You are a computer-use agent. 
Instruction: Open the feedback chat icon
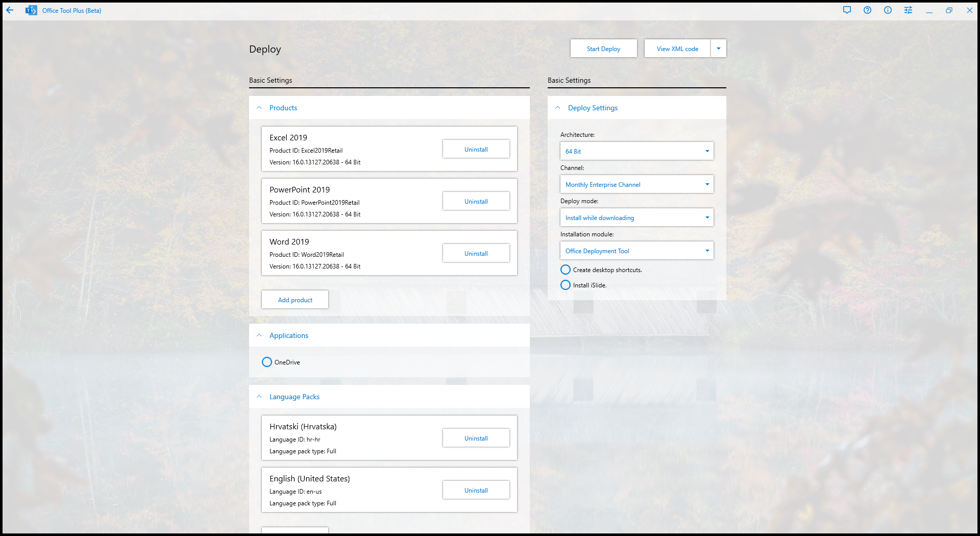pos(847,10)
